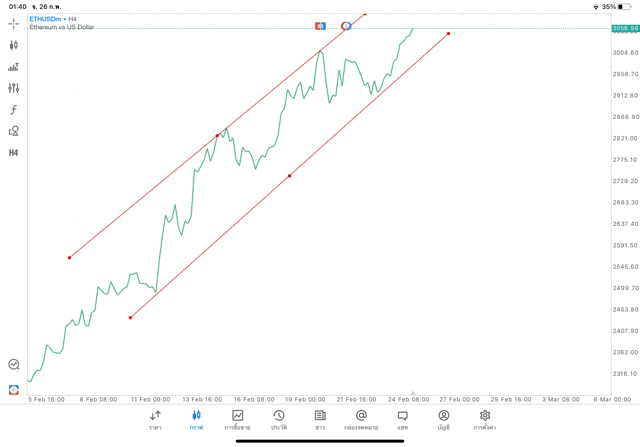
Task: Open the Chat tab (แชท)
Action: pyautogui.click(x=402, y=419)
